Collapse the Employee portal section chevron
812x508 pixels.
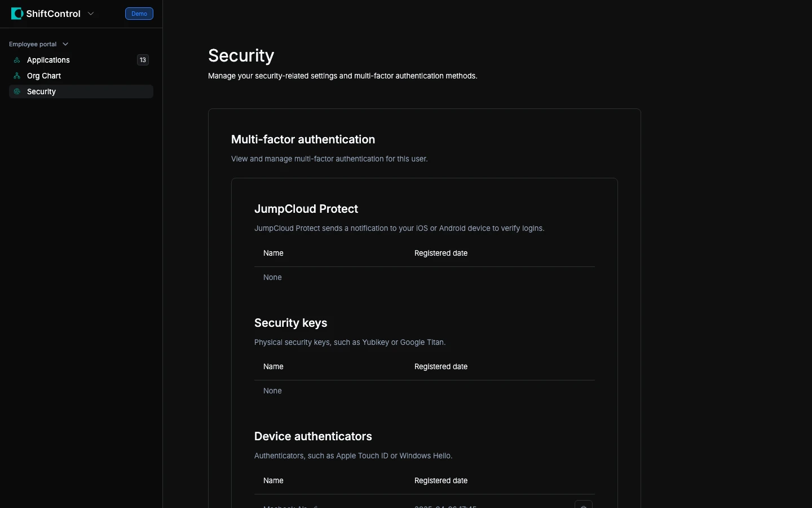(x=65, y=44)
